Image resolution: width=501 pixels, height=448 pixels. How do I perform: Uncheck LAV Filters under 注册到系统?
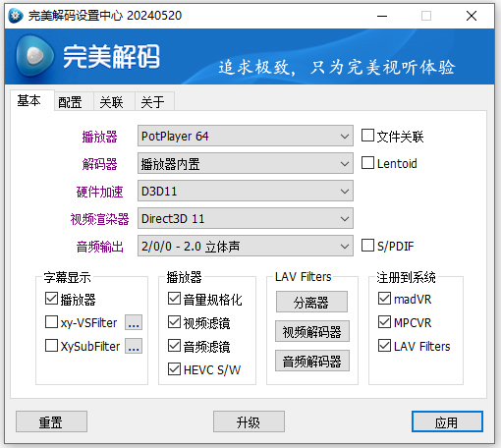[x=384, y=346]
